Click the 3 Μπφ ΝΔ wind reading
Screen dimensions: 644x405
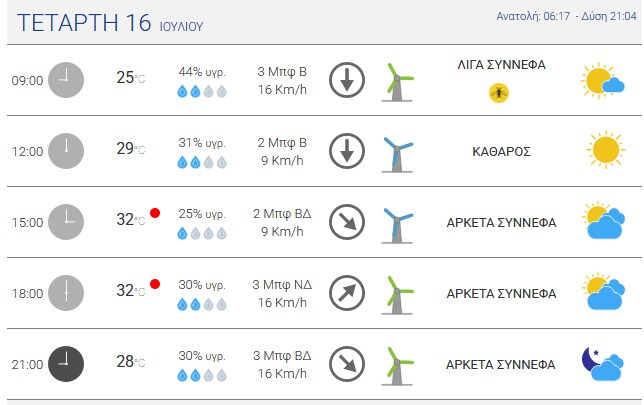[x=282, y=284]
